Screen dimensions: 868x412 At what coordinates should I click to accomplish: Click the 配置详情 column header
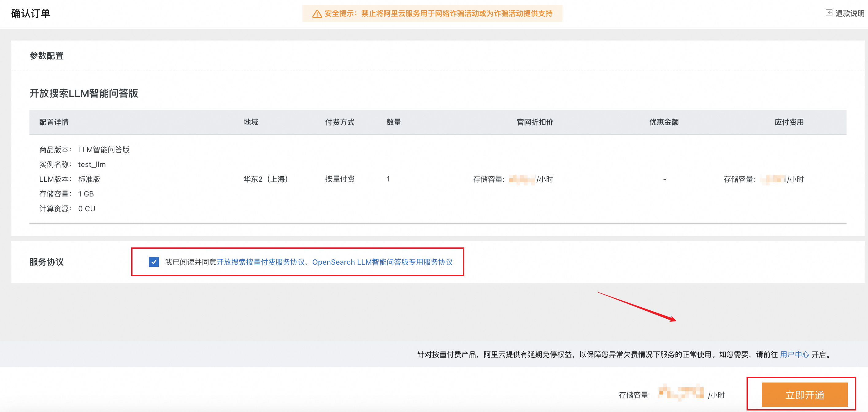54,122
